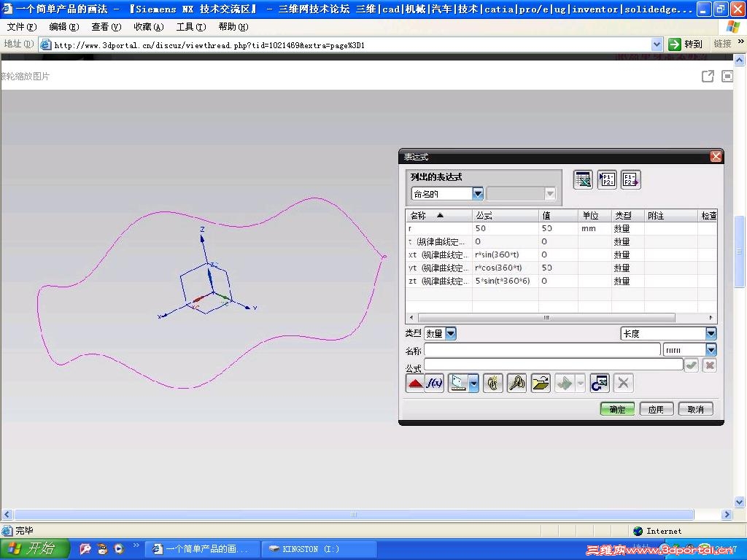Click the red up-arrow collapse icon
747x560 pixels.
pyautogui.click(x=415, y=384)
